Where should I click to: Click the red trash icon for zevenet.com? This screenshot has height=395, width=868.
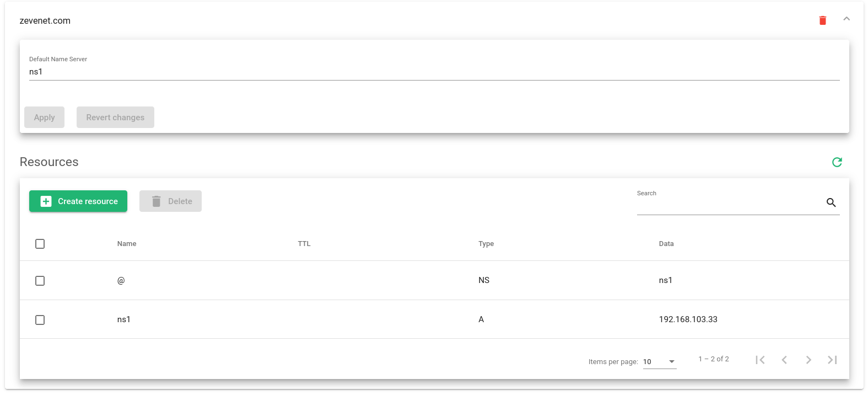[823, 20]
